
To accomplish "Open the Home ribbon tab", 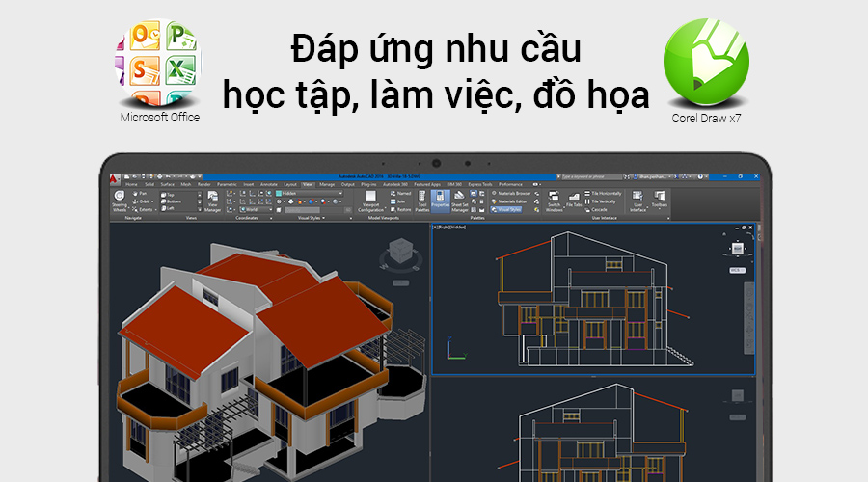I will click(x=131, y=184).
